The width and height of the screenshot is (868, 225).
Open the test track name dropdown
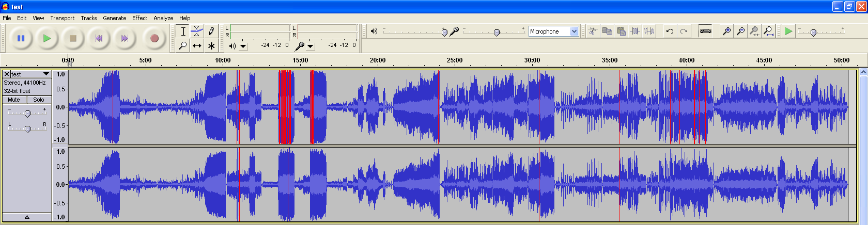(x=31, y=74)
